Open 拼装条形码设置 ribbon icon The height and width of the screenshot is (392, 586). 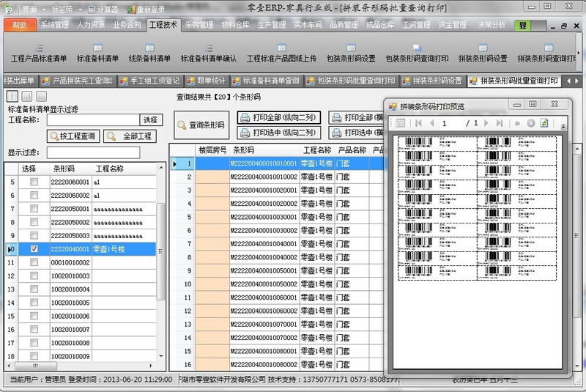point(483,48)
